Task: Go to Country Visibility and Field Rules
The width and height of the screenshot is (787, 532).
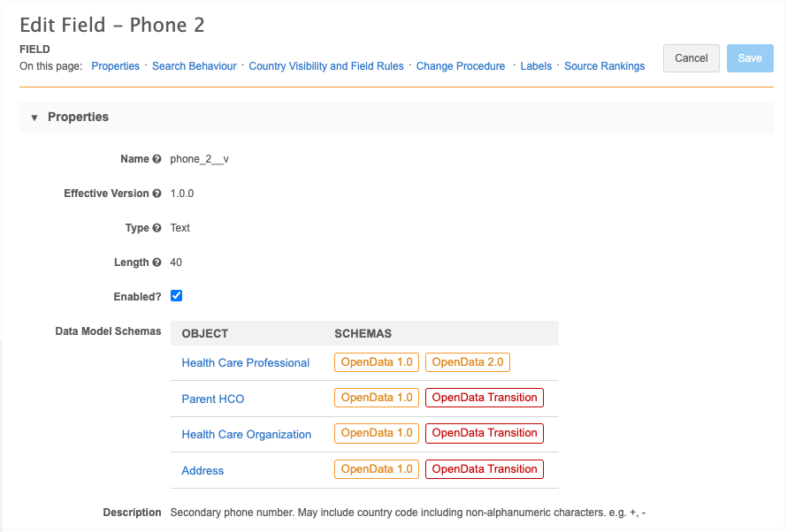Action: click(326, 66)
